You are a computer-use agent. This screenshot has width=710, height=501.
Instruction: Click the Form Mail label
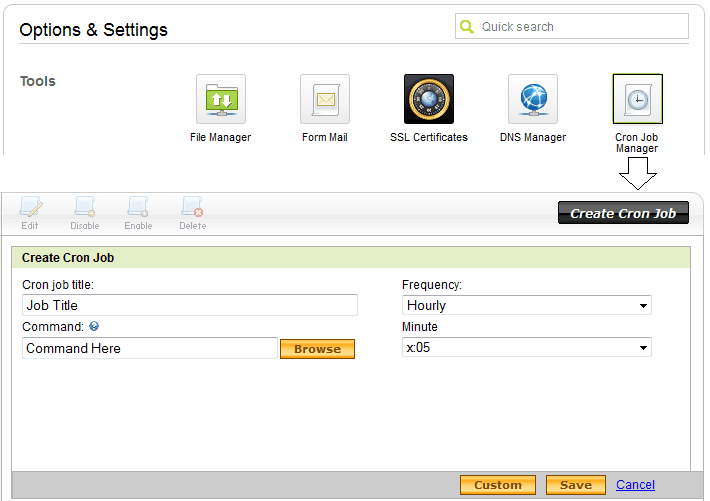325,137
